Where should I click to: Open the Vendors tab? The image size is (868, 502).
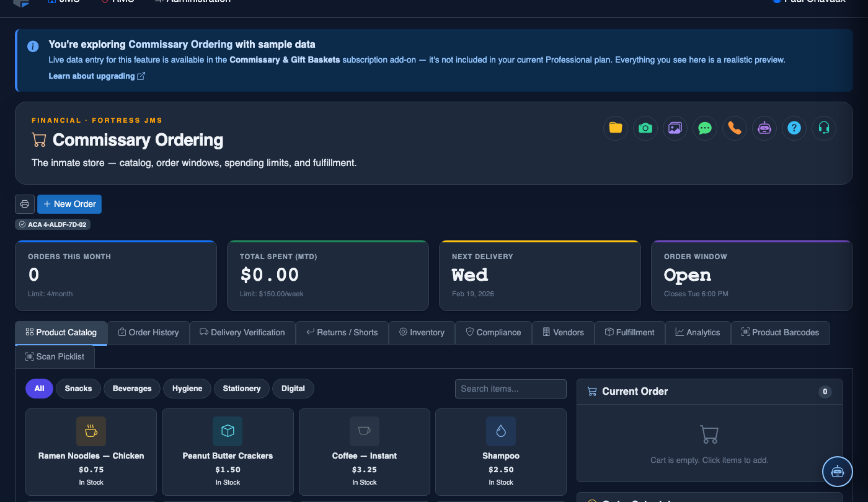point(563,332)
